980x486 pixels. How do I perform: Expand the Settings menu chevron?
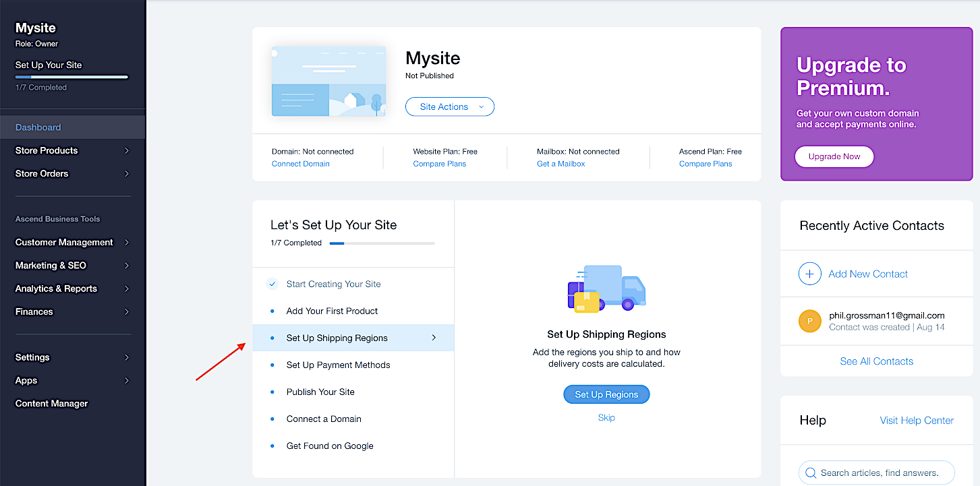pos(126,357)
